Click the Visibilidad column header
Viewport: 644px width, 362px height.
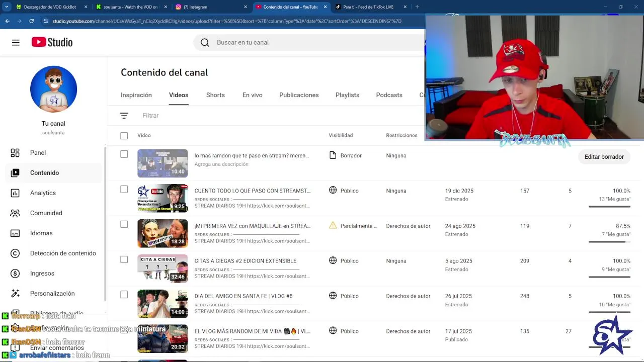pos(341,135)
